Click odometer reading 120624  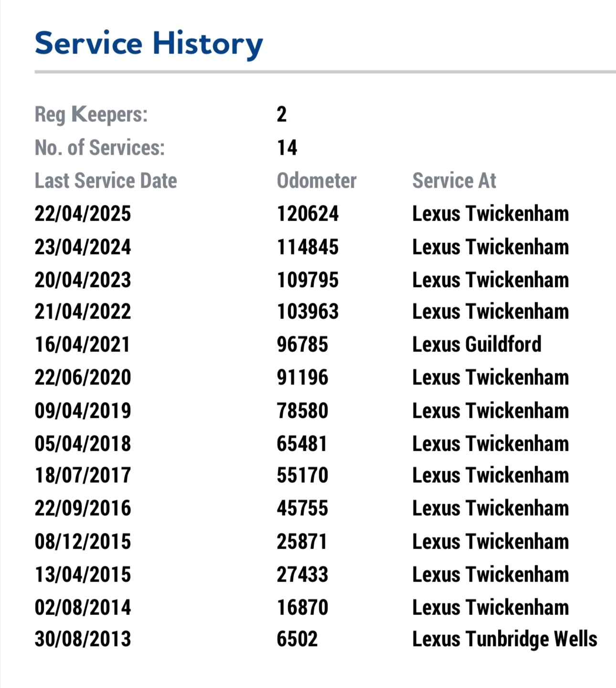tap(308, 213)
